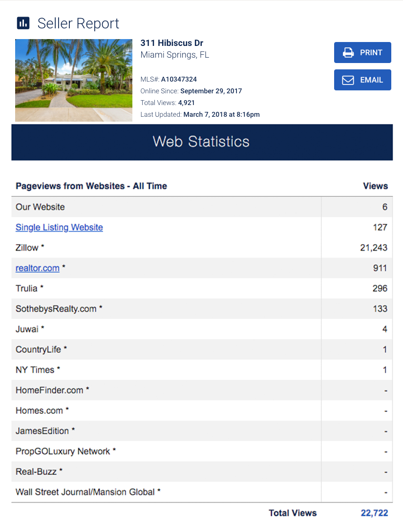Click the Wall Street Journal/Mansion Global row
This screenshot has width=403, height=532.
(x=202, y=492)
